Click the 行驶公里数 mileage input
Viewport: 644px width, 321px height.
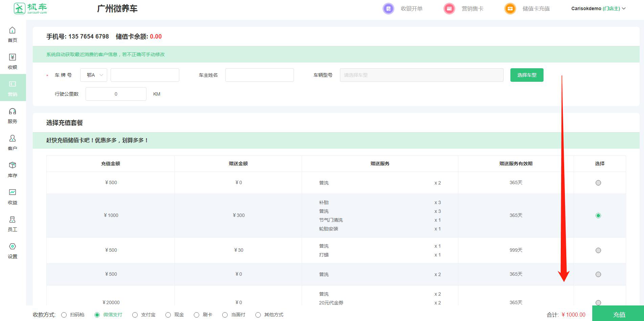[x=116, y=94]
